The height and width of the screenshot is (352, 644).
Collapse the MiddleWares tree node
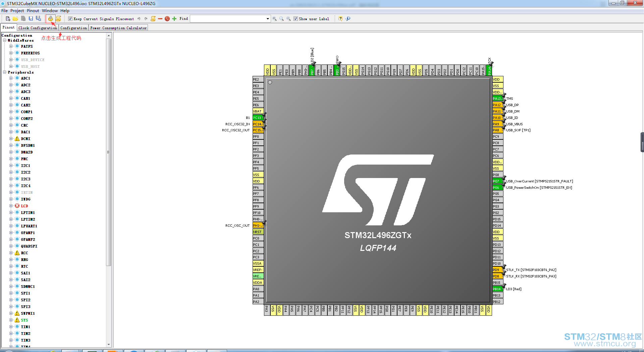pos(5,40)
